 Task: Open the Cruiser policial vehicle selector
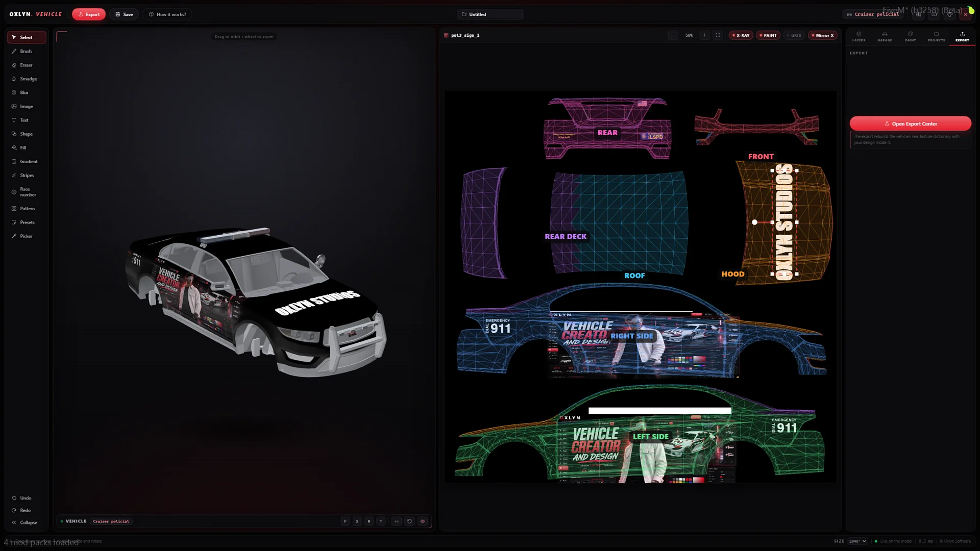(x=873, y=14)
